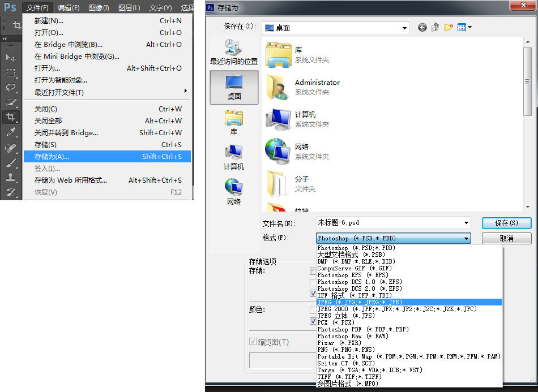Click the create new folder icon
Viewport: 538px width, 392px height.
[x=449, y=27]
